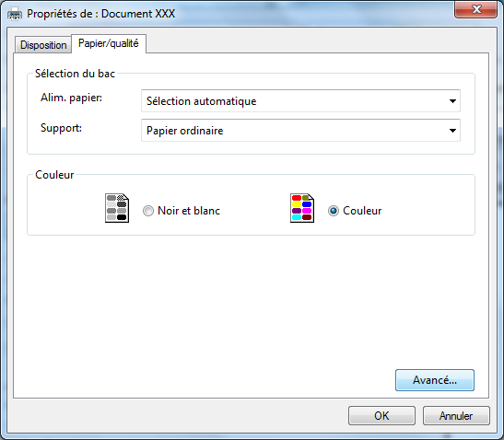Switch to the Disposition tab
This screenshot has height=440, width=504.
pos(43,45)
